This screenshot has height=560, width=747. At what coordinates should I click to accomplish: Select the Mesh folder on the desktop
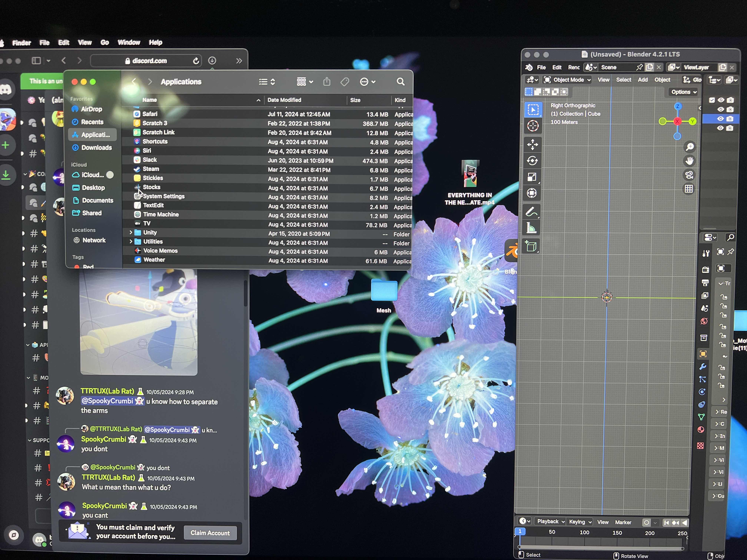[384, 295]
